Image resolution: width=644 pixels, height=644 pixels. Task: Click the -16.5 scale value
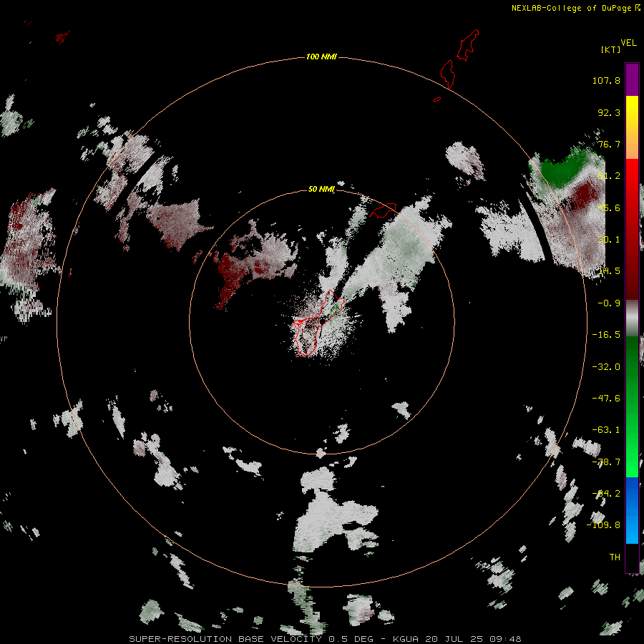(606, 335)
